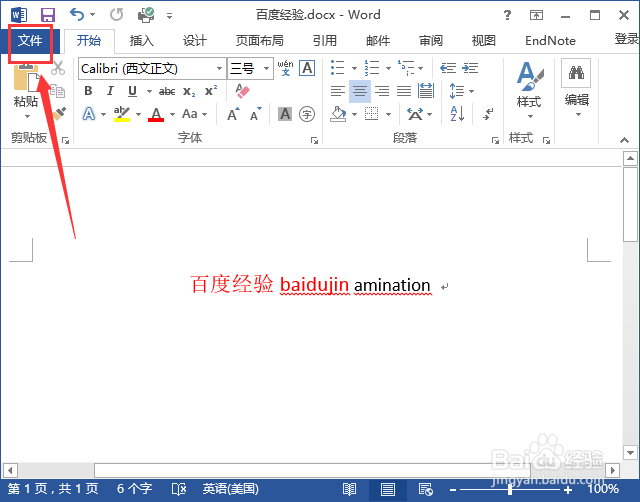Toggle Character Shading gray A

285,114
